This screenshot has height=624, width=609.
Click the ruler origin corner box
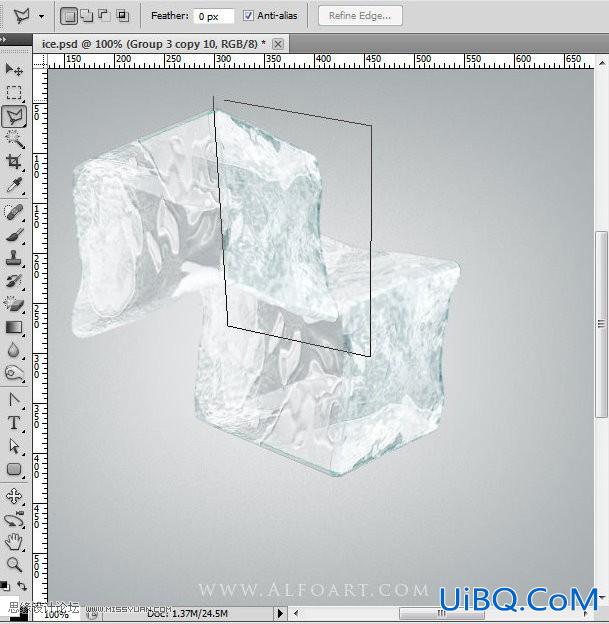click(39, 61)
